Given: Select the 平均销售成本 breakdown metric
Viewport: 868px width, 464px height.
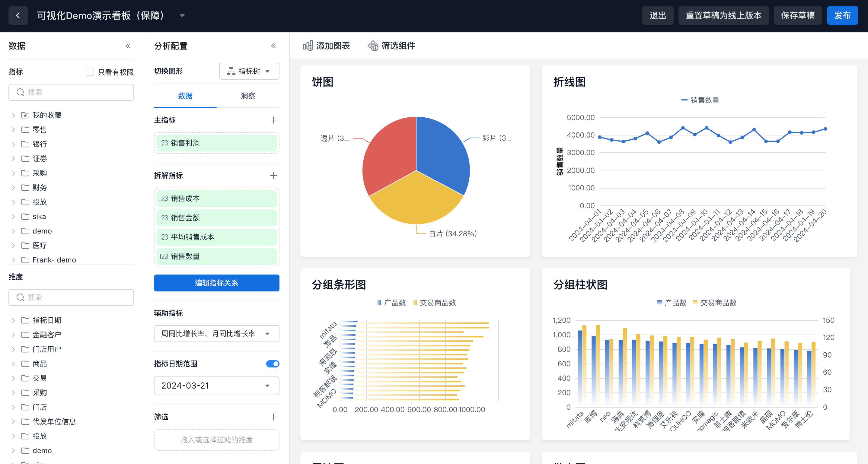Looking at the screenshot, I should [217, 237].
